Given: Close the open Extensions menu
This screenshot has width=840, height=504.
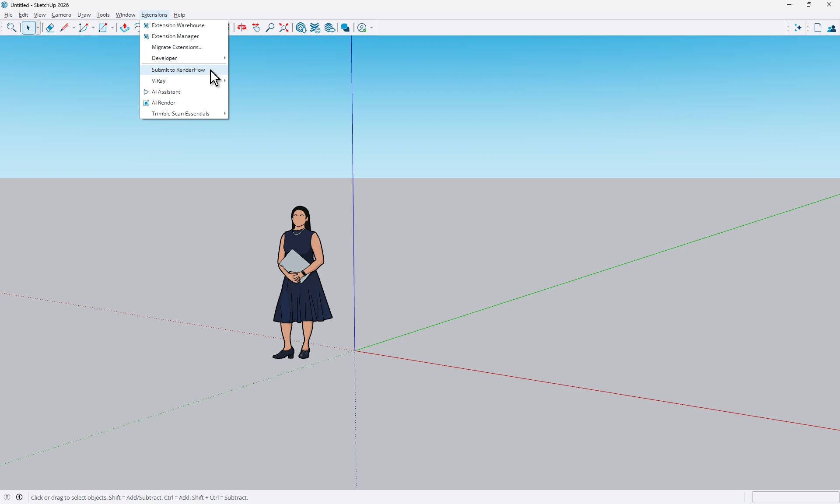Looking at the screenshot, I should (x=154, y=15).
